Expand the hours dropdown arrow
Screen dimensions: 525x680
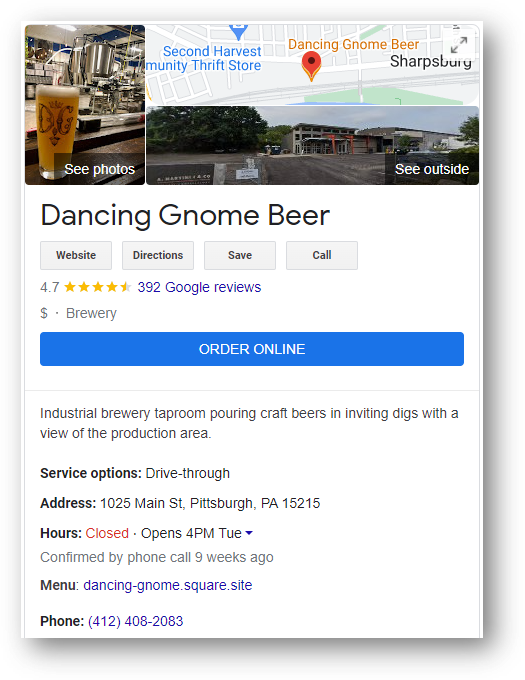click(249, 533)
